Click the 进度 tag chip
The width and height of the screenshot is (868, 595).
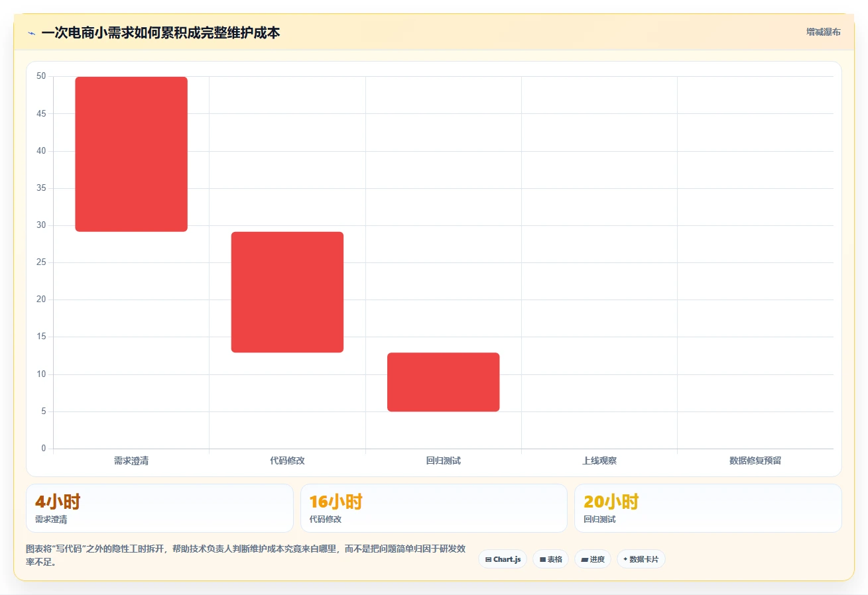pyautogui.click(x=593, y=559)
